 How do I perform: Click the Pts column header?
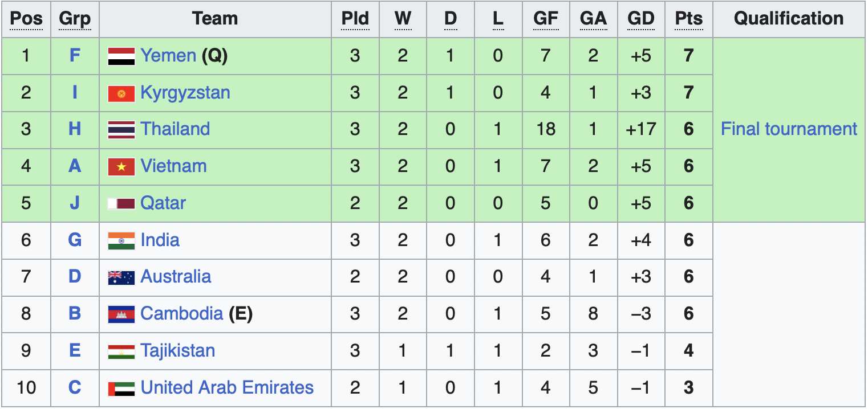coord(688,19)
